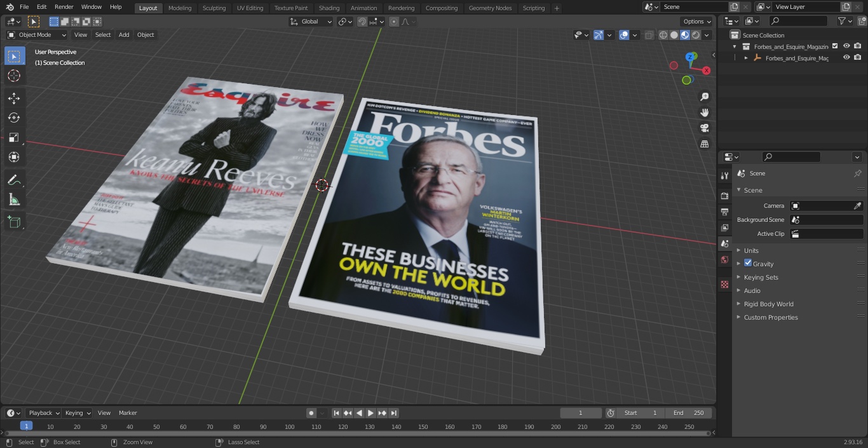Expand the Forbes_and_Esquire_Mag object tree row
This screenshot has width=868, height=448.
pyautogui.click(x=746, y=58)
